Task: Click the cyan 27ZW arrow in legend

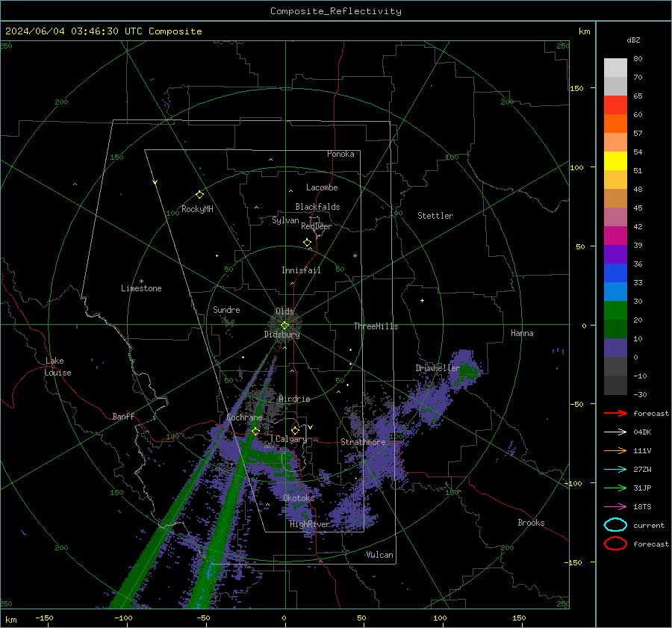Action: point(615,470)
